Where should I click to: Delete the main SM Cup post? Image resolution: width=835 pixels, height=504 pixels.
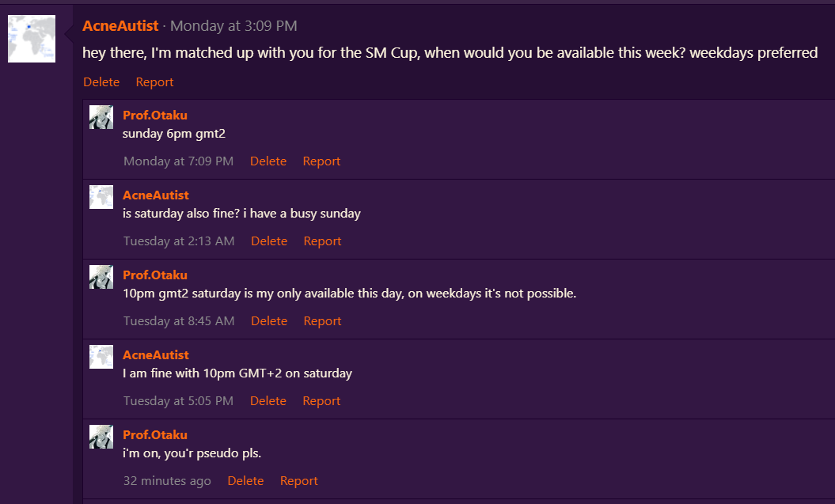click(101, 82)
